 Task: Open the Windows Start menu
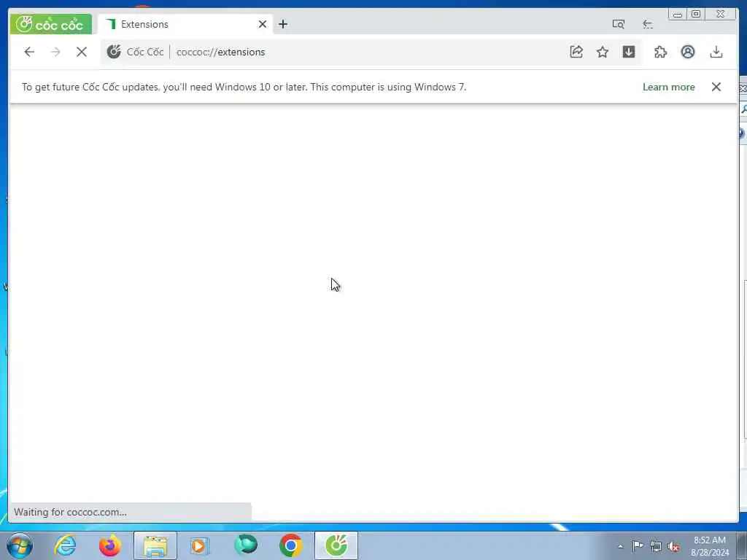click(x=20, y=545)
